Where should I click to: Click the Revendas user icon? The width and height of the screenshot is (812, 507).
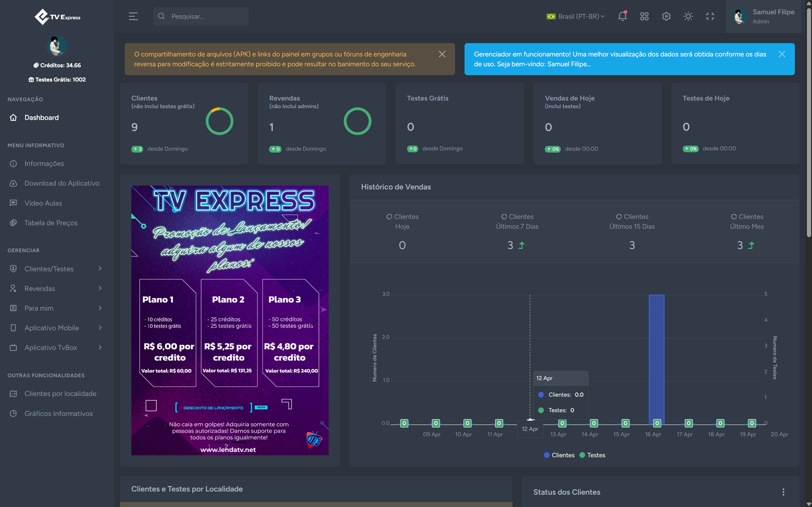(14, 288)
